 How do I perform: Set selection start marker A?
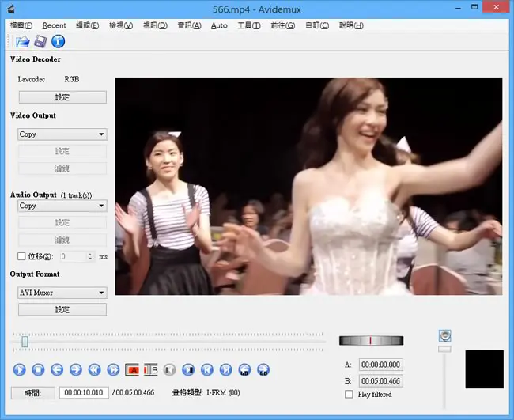tap(132, 370)
